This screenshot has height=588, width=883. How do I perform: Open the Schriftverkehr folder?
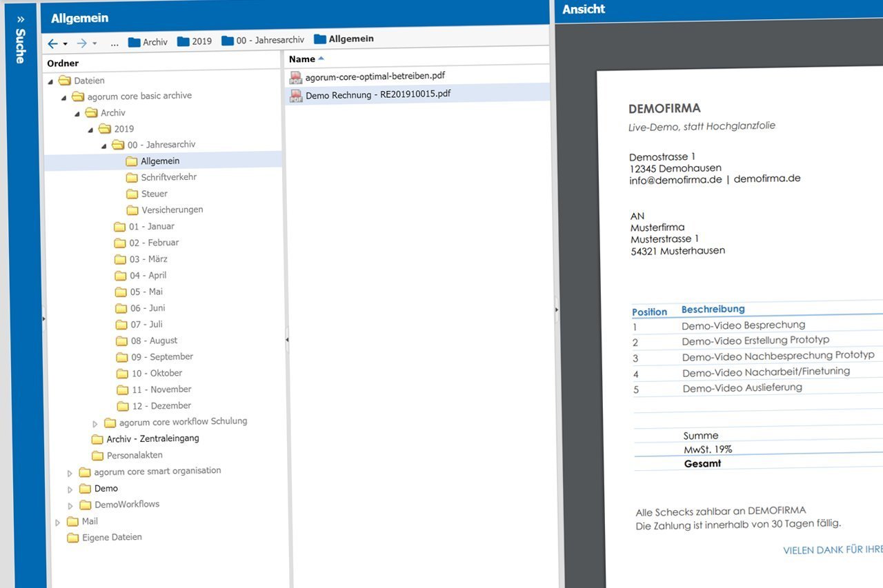[x=169, y=177]
